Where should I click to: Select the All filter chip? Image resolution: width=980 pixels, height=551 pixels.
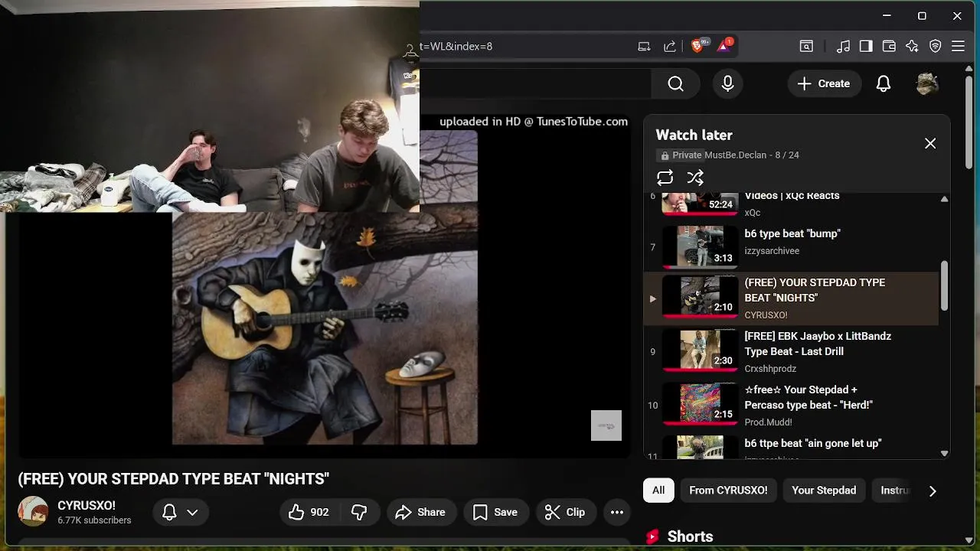pos(658,491)
